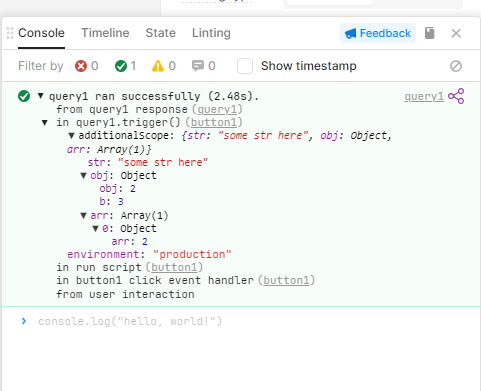Click the 'Filter by' label
This screenshot has height=391, width=481.
coord(41,66)
